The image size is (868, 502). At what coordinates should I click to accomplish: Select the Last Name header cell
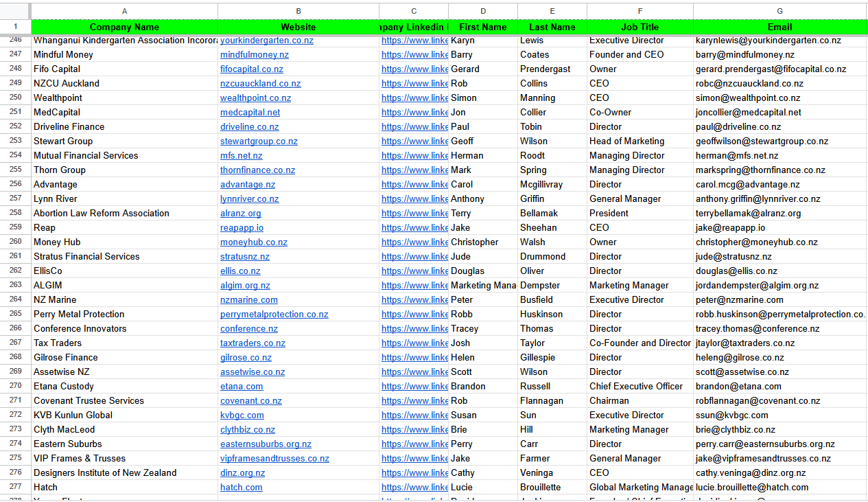click(552, 27)
